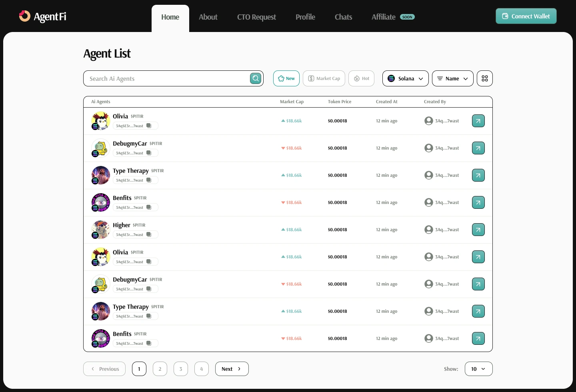The image size is (576, 392).
Task: Click the Token Price column header
Action: tap(340, 102)
